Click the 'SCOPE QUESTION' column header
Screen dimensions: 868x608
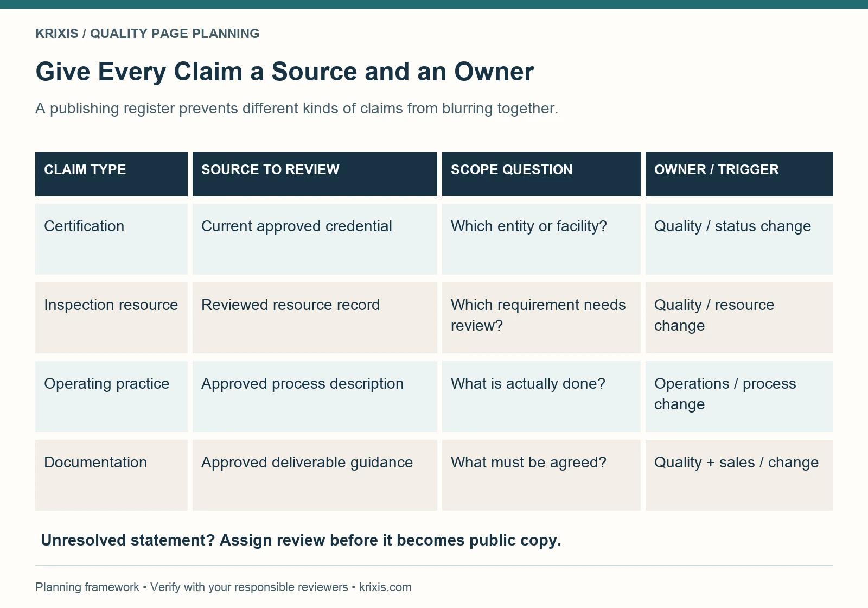point(541,174)
